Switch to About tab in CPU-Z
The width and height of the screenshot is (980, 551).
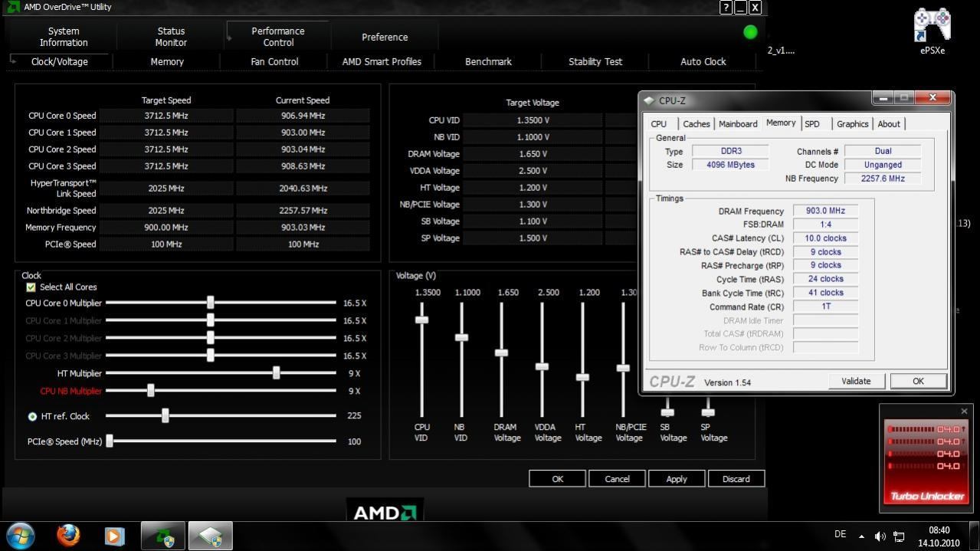(889, 124)
